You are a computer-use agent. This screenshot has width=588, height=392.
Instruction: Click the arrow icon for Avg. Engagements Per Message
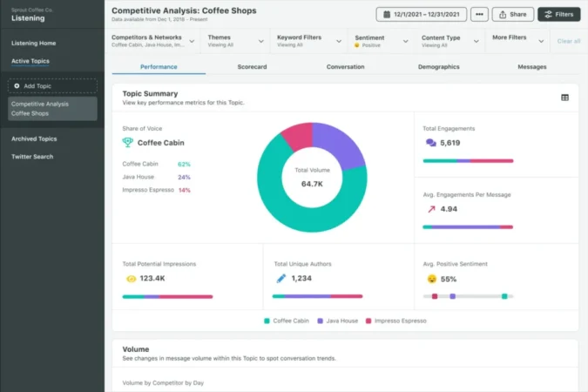click(x=431, y=209)
